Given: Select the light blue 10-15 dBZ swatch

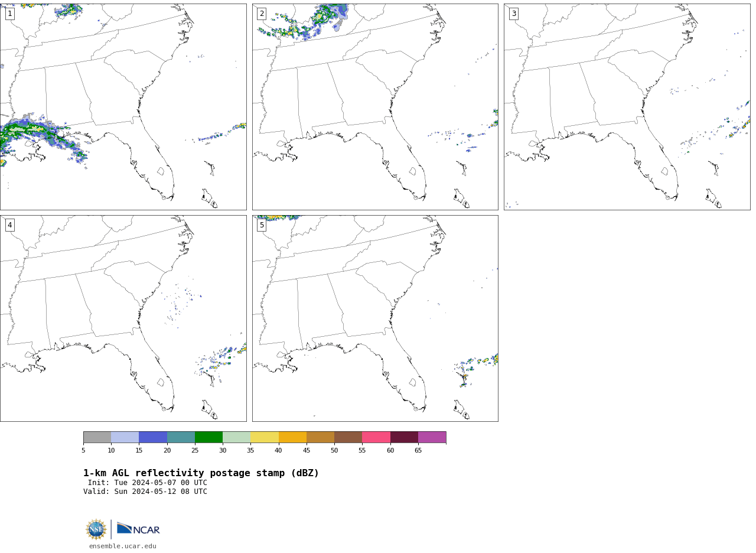Looking at the screenshot, I should click(125, 437).
